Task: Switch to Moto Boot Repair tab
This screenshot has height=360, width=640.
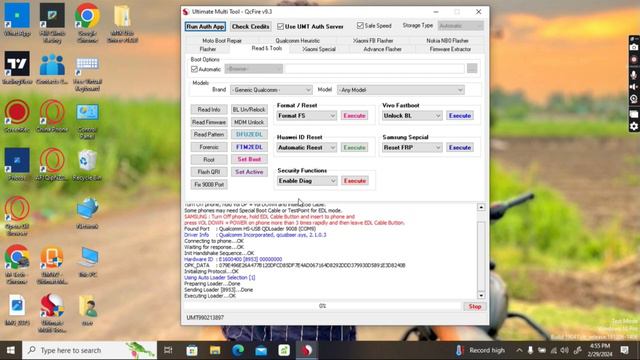Action: pyautogui.click(x=222, y=40)
